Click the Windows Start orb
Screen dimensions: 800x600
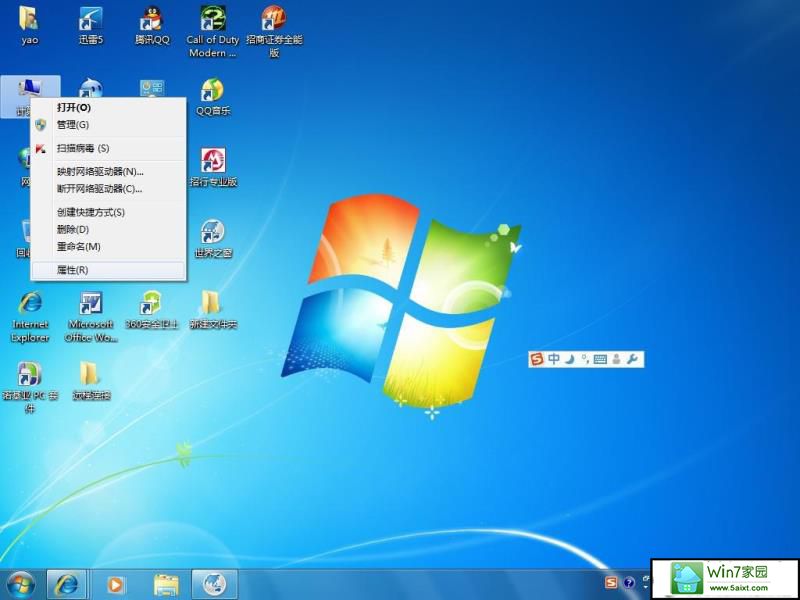coord(21,585)
